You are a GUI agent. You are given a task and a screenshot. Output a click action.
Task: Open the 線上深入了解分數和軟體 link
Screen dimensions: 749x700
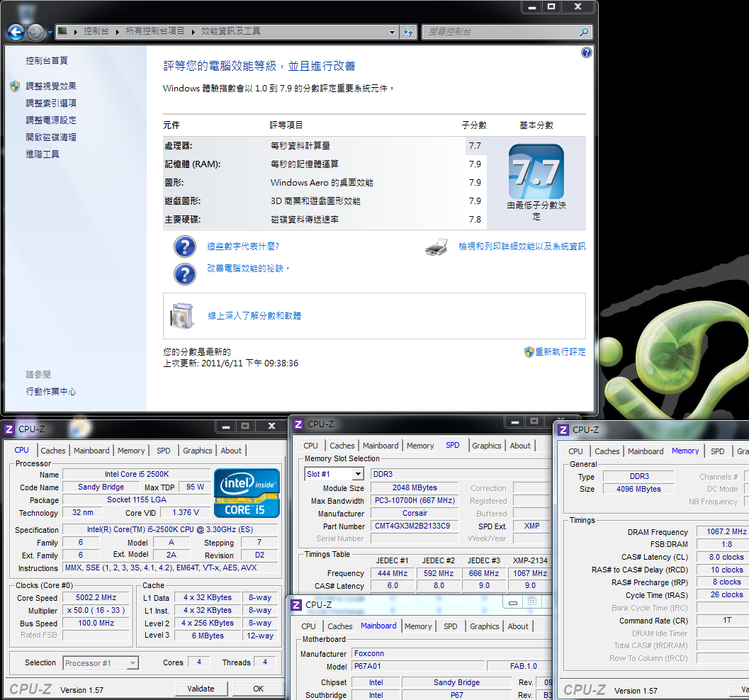coord(254,315)
